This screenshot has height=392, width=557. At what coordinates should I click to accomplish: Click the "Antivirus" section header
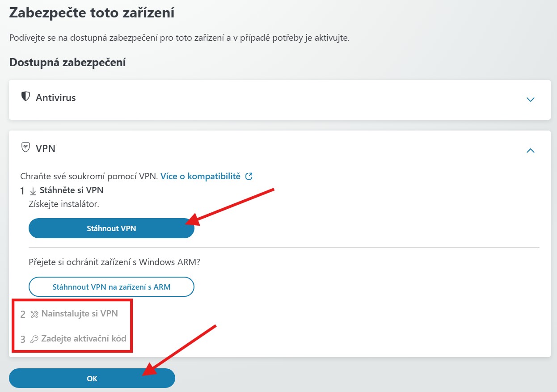click(55, 97)
